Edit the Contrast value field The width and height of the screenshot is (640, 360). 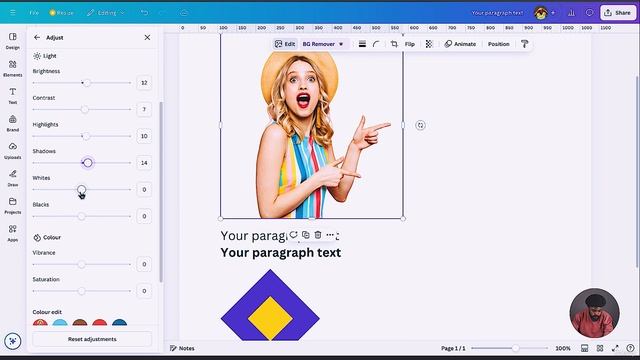144,109
